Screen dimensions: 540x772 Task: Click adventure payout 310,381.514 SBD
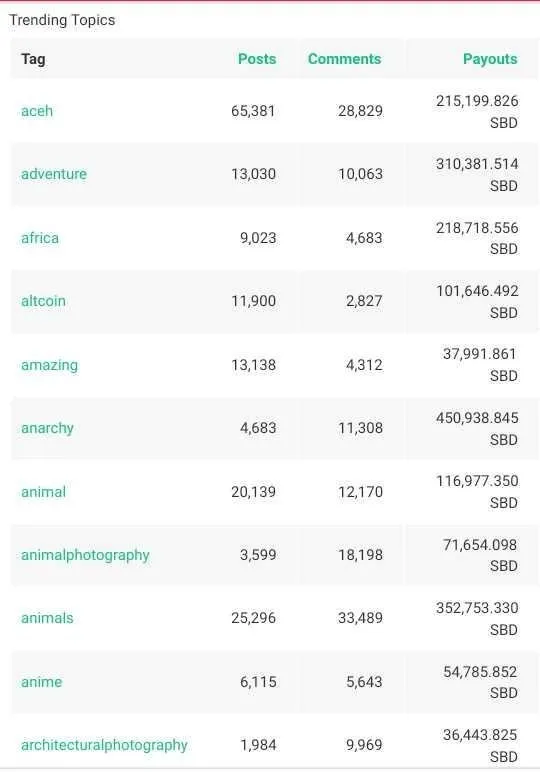477,174
